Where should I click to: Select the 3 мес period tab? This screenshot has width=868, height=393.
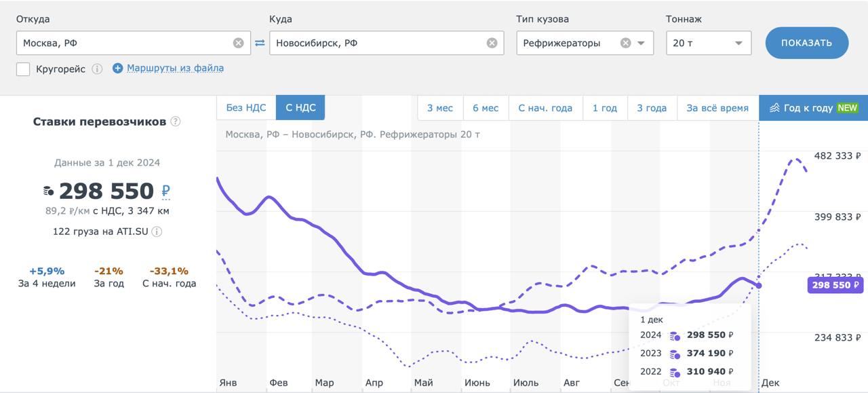tap(440, 108)
